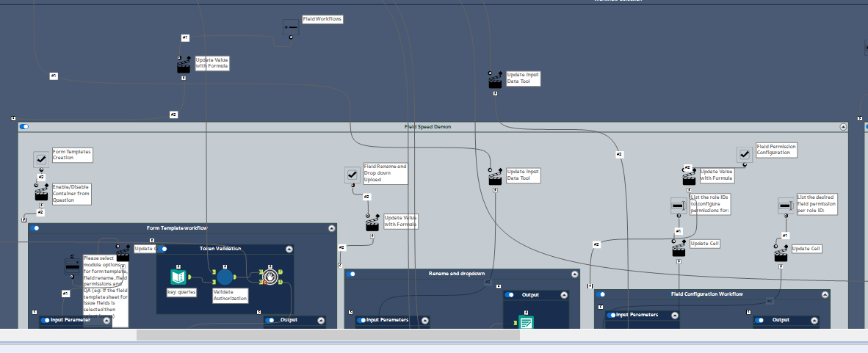
Task: Collapse the Field Configuration Workflow container
Action: pos(825,294)
